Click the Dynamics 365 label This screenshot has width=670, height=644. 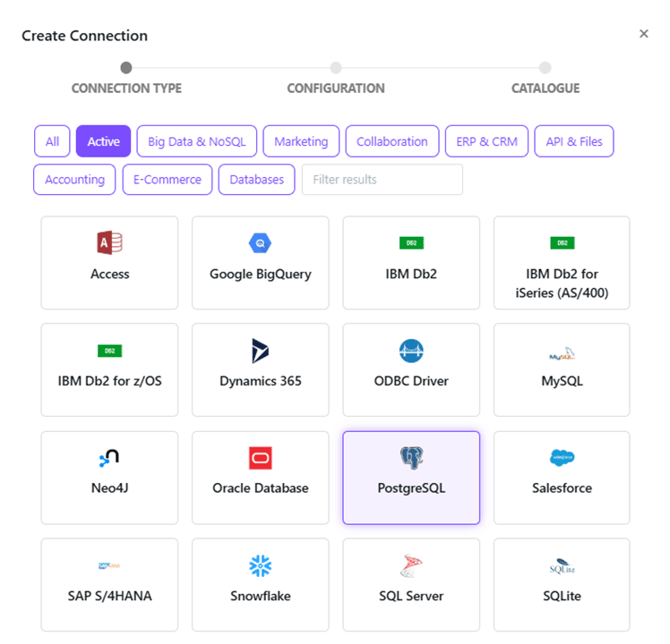pyautogui.click(x=260, y=381)
